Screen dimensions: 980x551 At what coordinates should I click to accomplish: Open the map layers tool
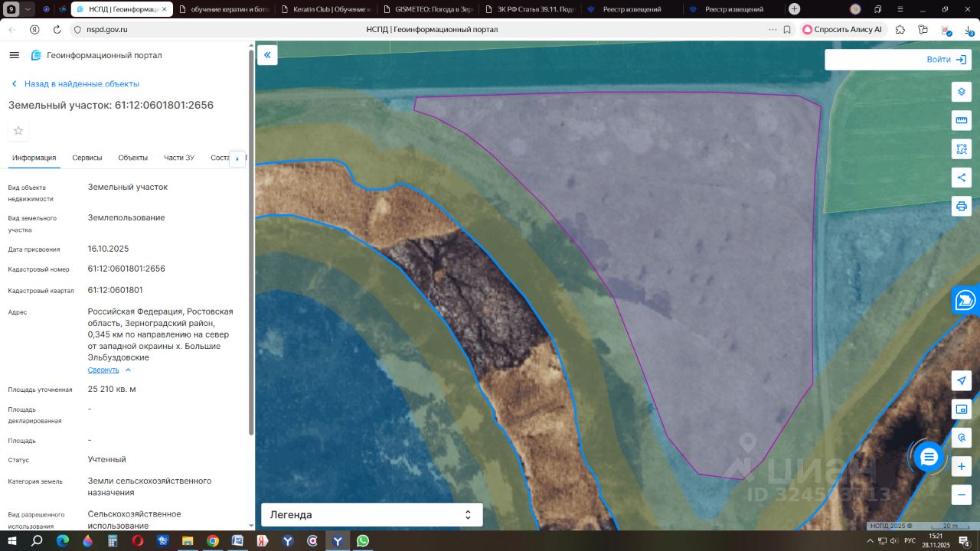click(962, 92)
